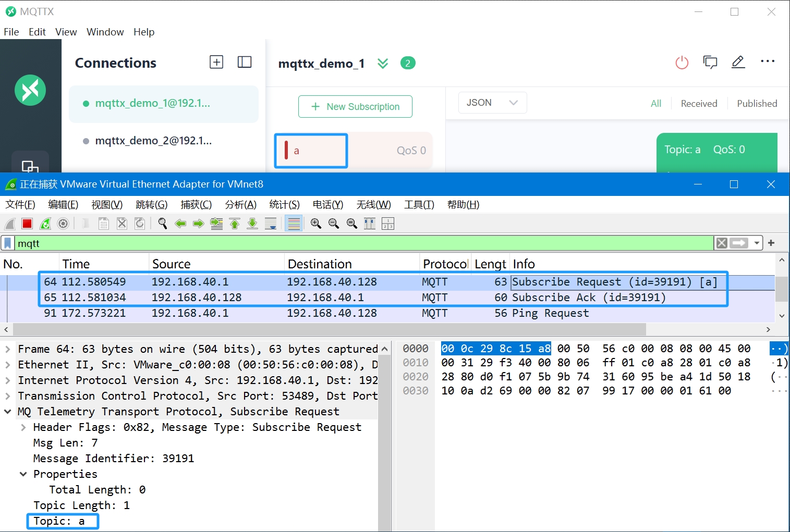The width and height of the screenshot is (790, 532).
Task: Select packet 91 Ping Request row
Action: click(387, 313)
